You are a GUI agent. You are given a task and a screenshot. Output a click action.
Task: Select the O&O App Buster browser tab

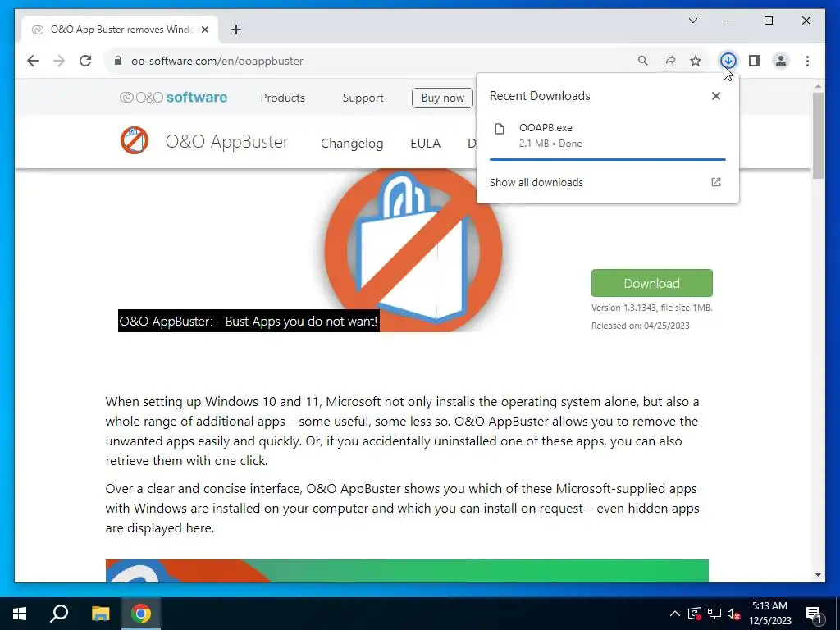coord(120,30)
